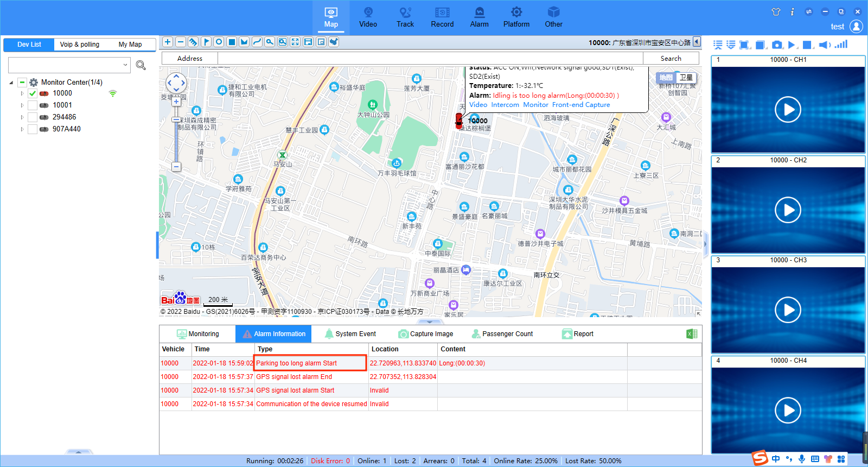The width and height of the screenshot is (868, 467).
Task: Expand the vehicle 294486 tree node
Action: pyautogui.click(x=22, y=117)
